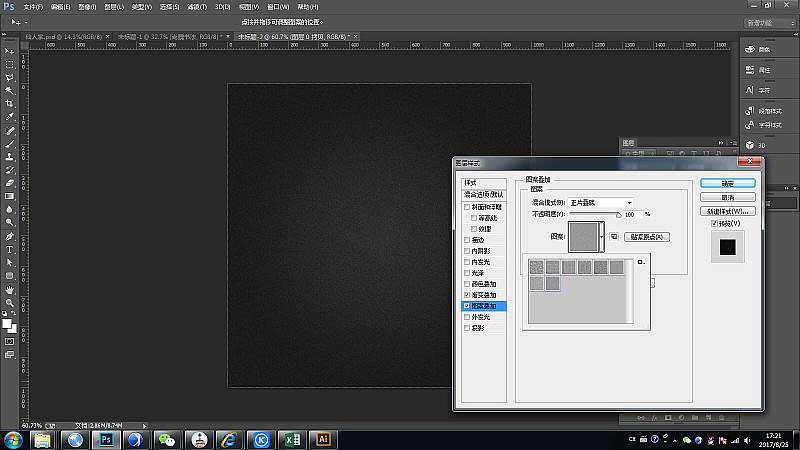Toggle the 预览 (Preview) checkbox
Viewport: 800px width, 450px height.
tap(714, 224)
